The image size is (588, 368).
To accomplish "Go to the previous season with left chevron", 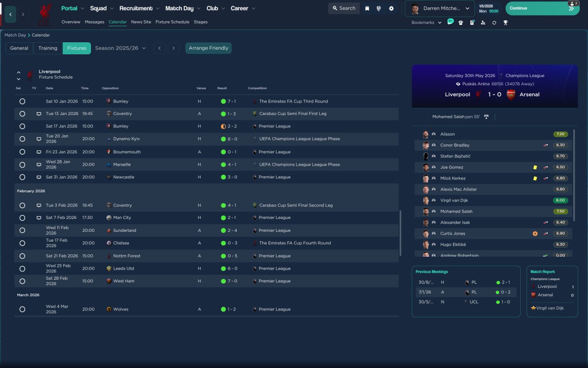I will click(x=159, y=48).
